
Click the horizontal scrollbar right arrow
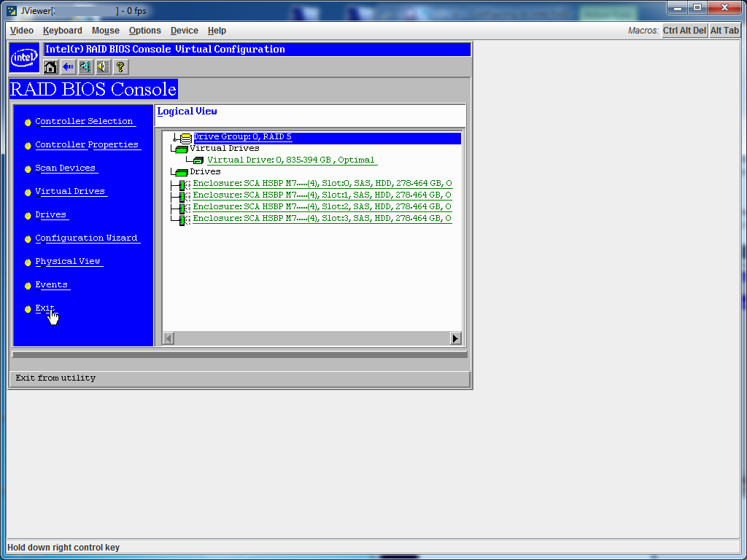tap(455, 338)
